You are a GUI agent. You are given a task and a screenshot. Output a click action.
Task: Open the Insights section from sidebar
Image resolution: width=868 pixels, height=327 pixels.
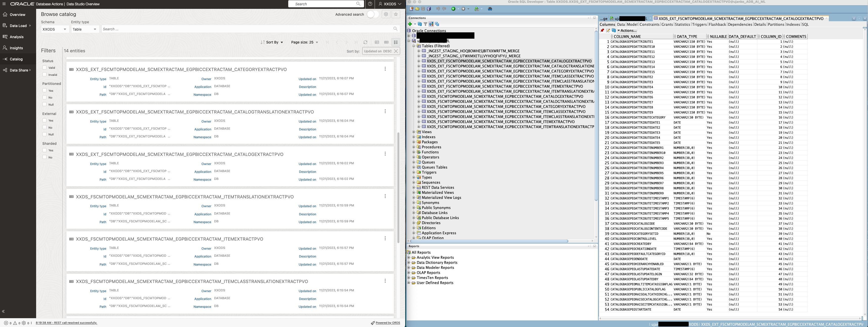click(15, 48)
